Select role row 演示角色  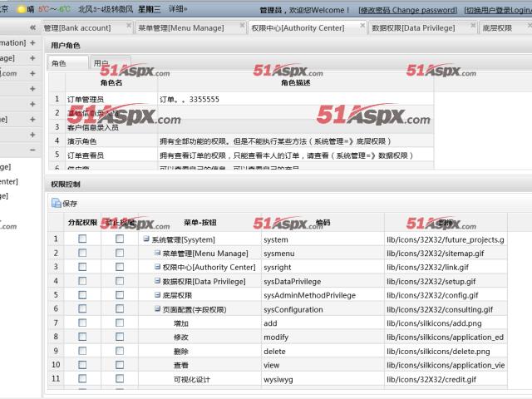tap(241, 141)
